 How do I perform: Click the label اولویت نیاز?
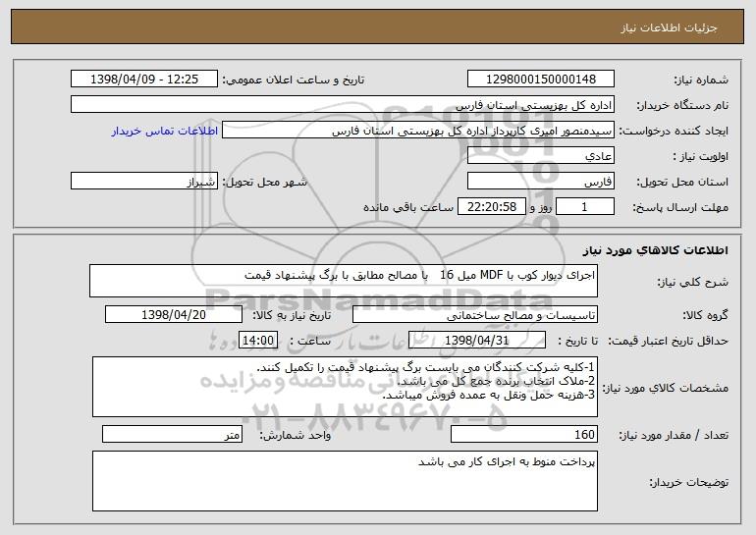701,156
